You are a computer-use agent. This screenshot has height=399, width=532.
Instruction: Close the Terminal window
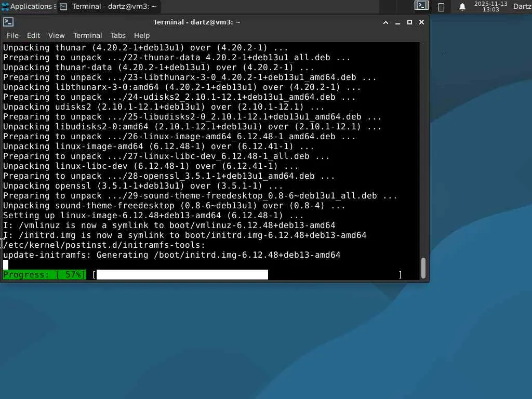[421, 22]
